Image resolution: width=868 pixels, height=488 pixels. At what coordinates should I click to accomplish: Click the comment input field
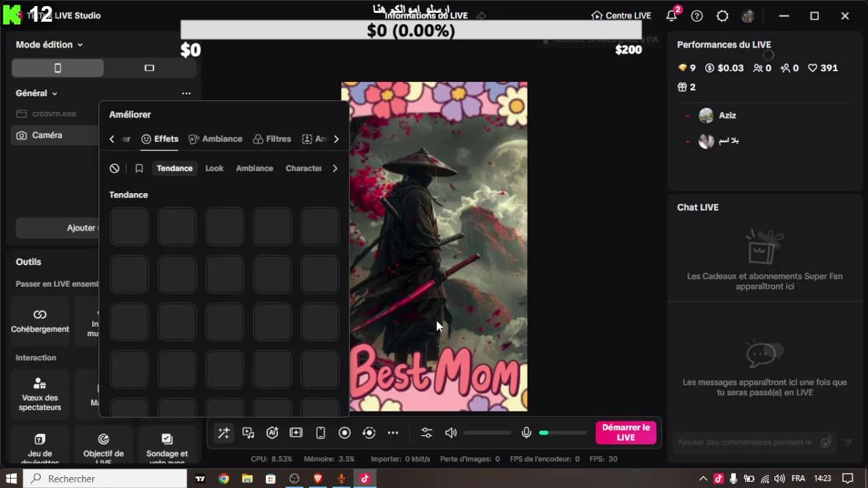tap(745, 443)
